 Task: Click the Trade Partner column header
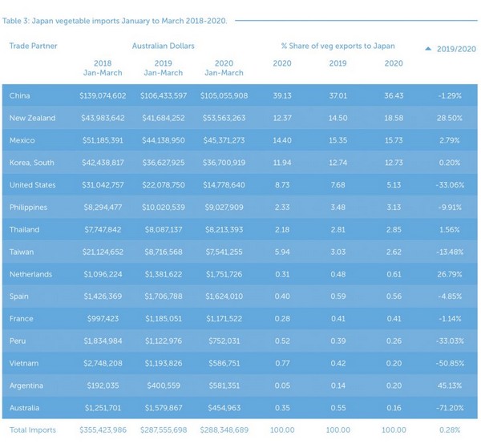coord(34,46)
